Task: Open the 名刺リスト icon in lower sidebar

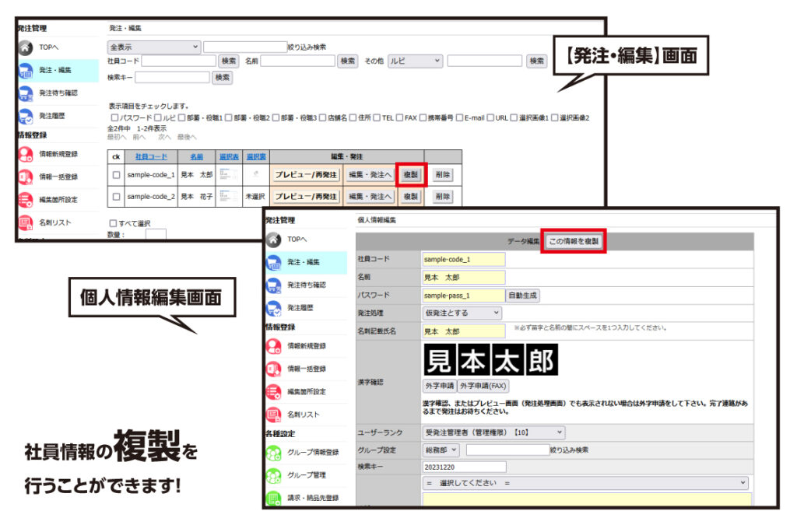Action: click(274, 415)
